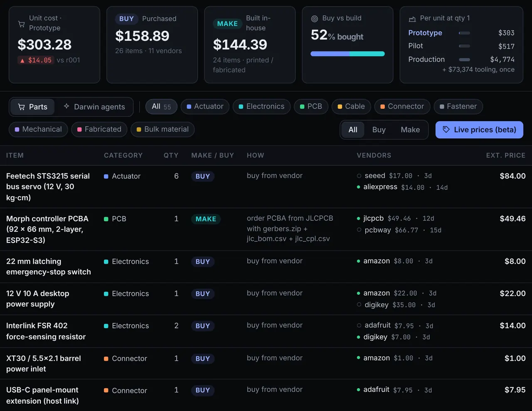The width and height of the screenshot is (532, 411).
Task: Click the $84.00 extended price cell
Action: [x=512, y=176]
